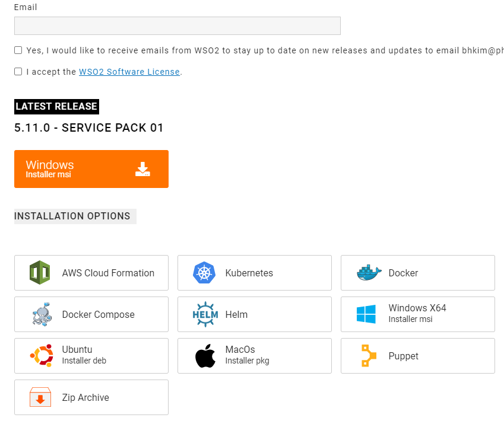Click the 5.11.0 - SERVICE PACK 01 text
504x424 pixels.
point(88,127)
